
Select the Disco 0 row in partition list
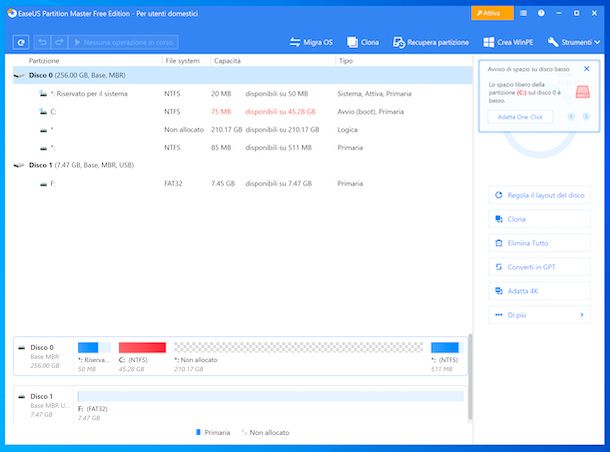[x=242, y=75]
